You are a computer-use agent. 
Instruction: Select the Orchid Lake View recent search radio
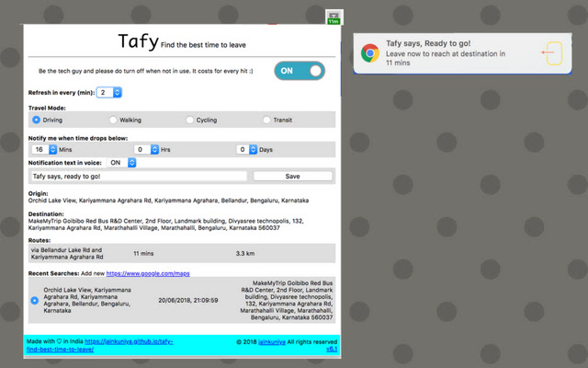(x=35, y=301)
